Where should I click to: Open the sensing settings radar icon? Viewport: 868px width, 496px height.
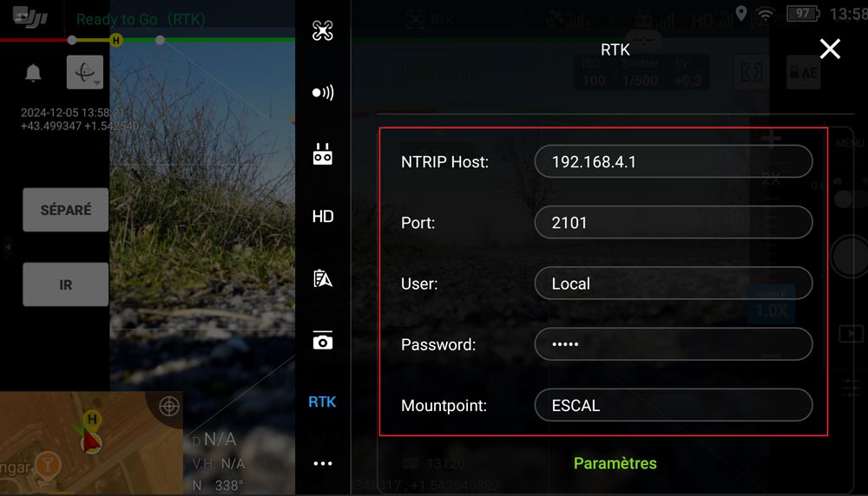[x=323, y=93]
